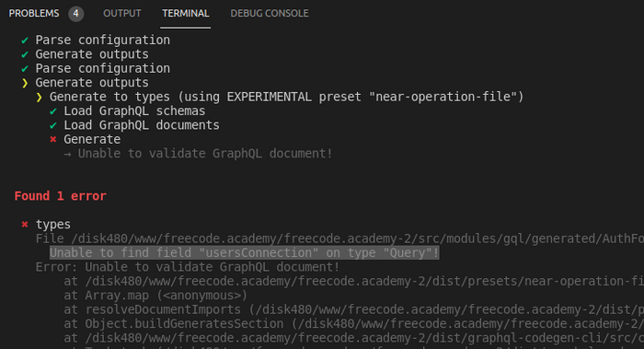Screen dimensions: 644x349
Task: Click green checkmark beside first Parse configuration
Action: [25, 41]
